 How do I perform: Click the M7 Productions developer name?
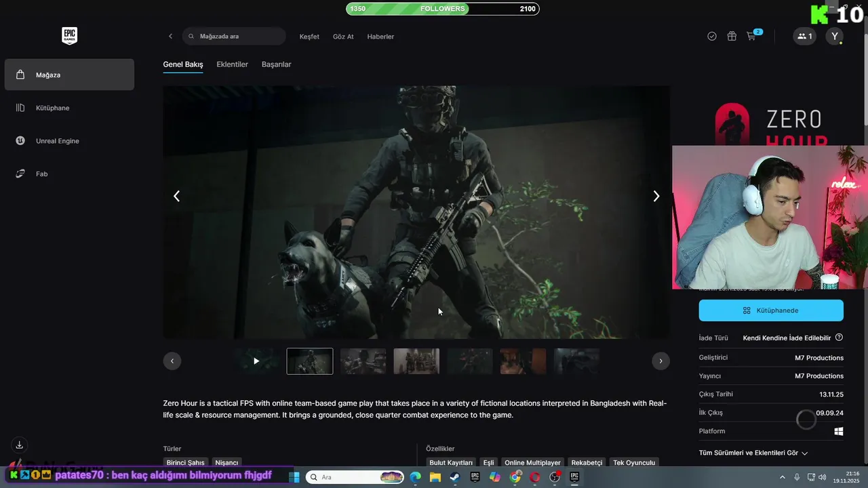coord(819,358)
